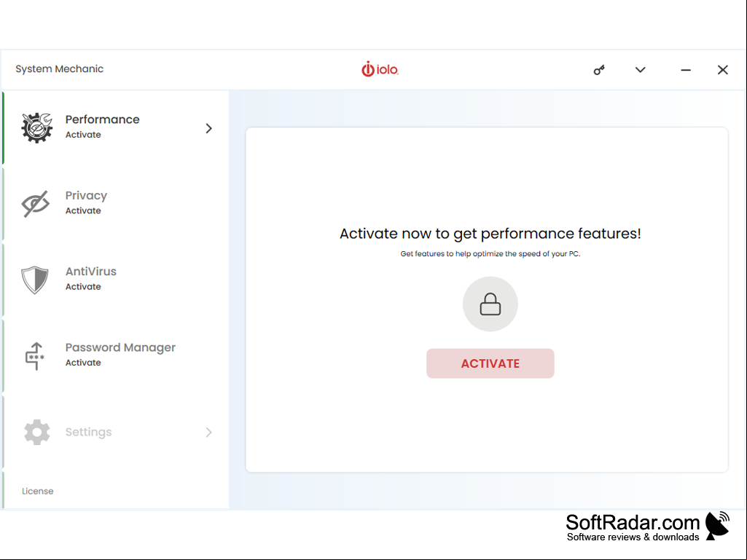The image size is (747, 560).
Task: Close the System Mechanic window
Action: point(723,70)
